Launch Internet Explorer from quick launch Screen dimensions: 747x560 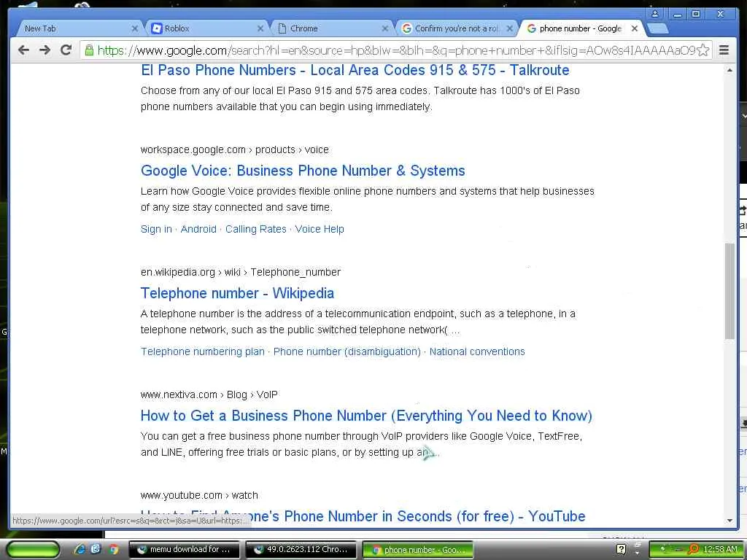pos(80,549)
